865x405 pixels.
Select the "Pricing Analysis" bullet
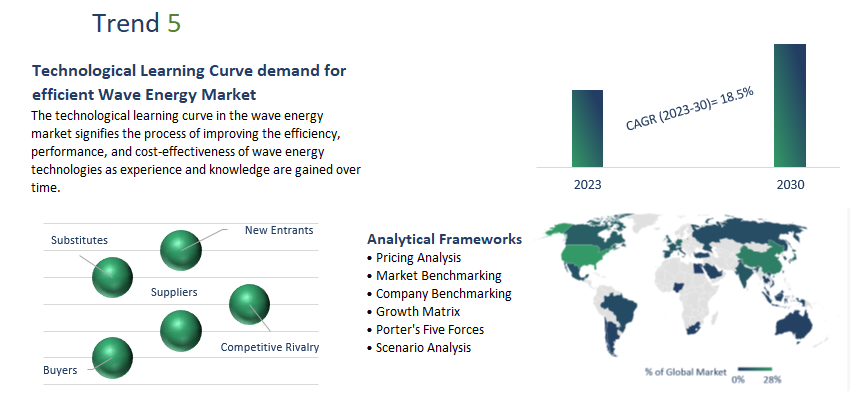click(x=414, y=258)
